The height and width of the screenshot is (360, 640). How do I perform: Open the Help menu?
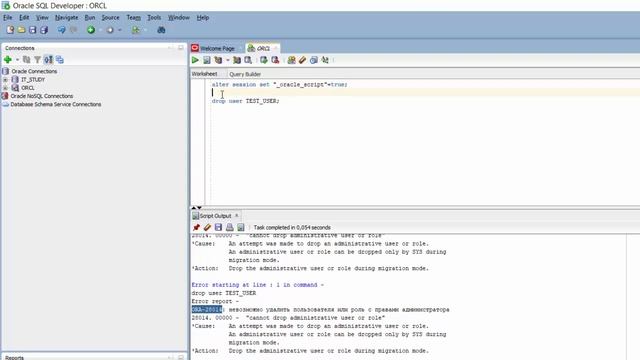pyautogui.click(x=202, y=18)
